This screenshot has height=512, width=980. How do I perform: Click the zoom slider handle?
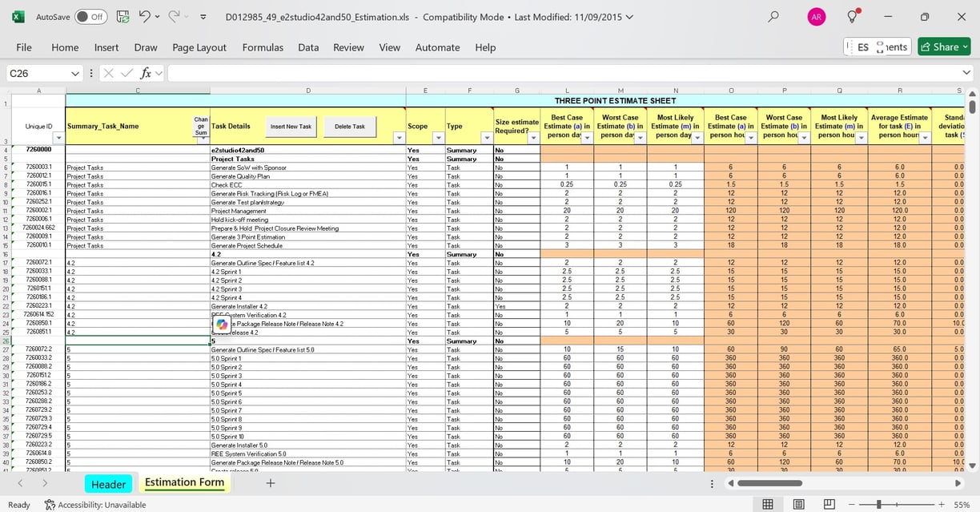[x=879, y=504]
